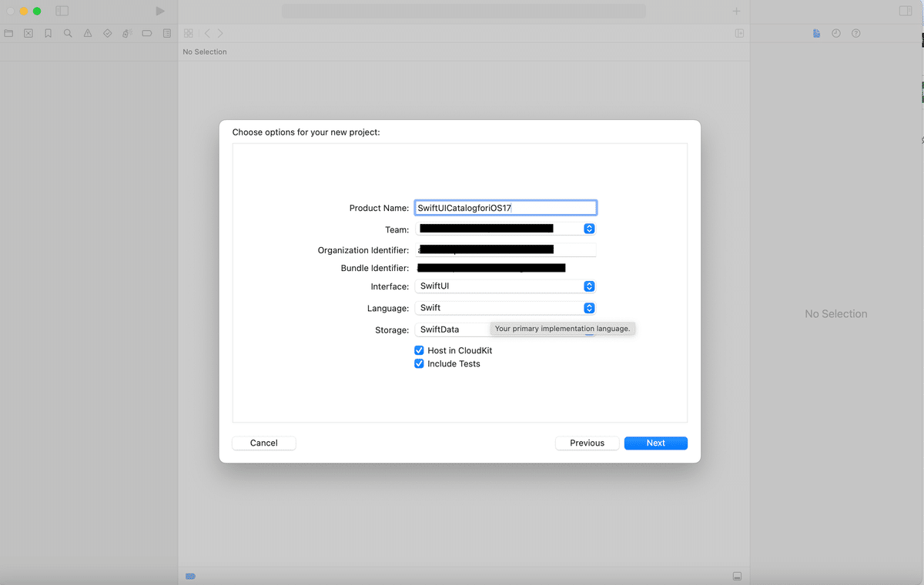This screenshot has height=585, width=924.
Task: Open the Team dropdown
Action: click(x=505, y=229)
